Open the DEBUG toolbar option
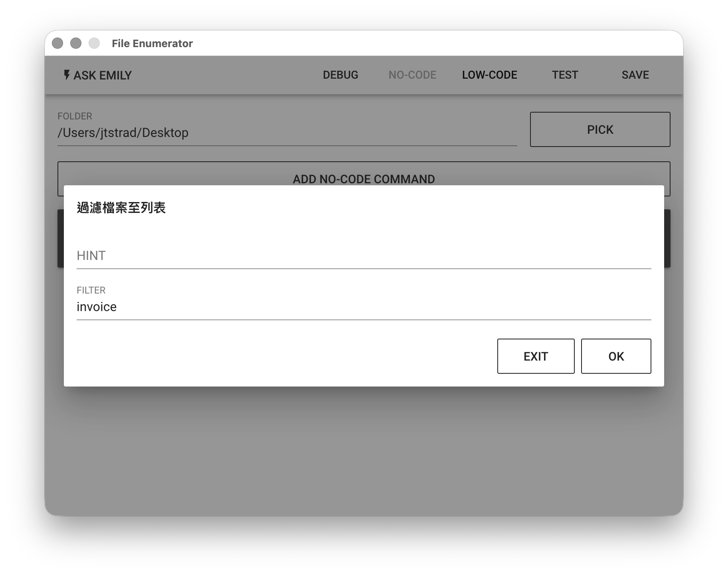This screenshot has width=728, height=575. (x=340, y=75)
